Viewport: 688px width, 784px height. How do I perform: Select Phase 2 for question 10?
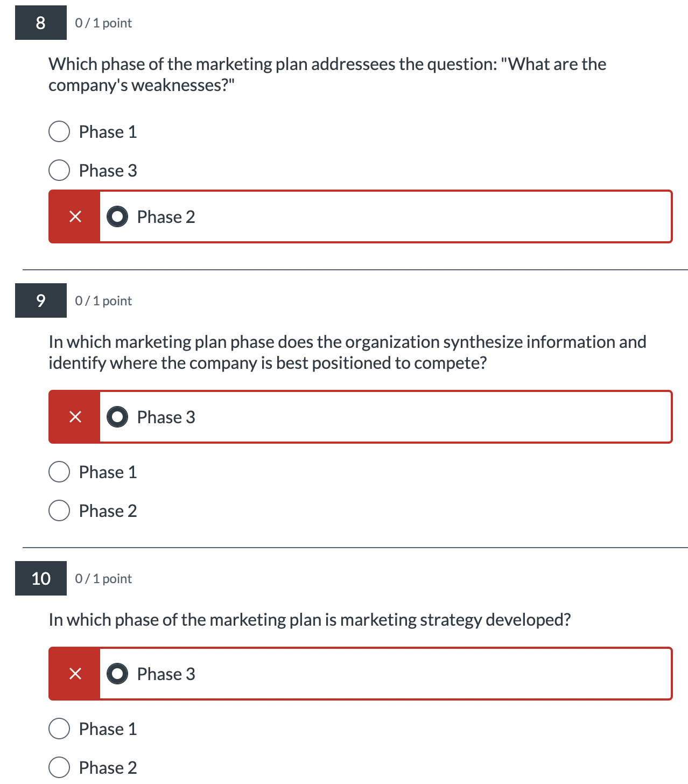59,767
